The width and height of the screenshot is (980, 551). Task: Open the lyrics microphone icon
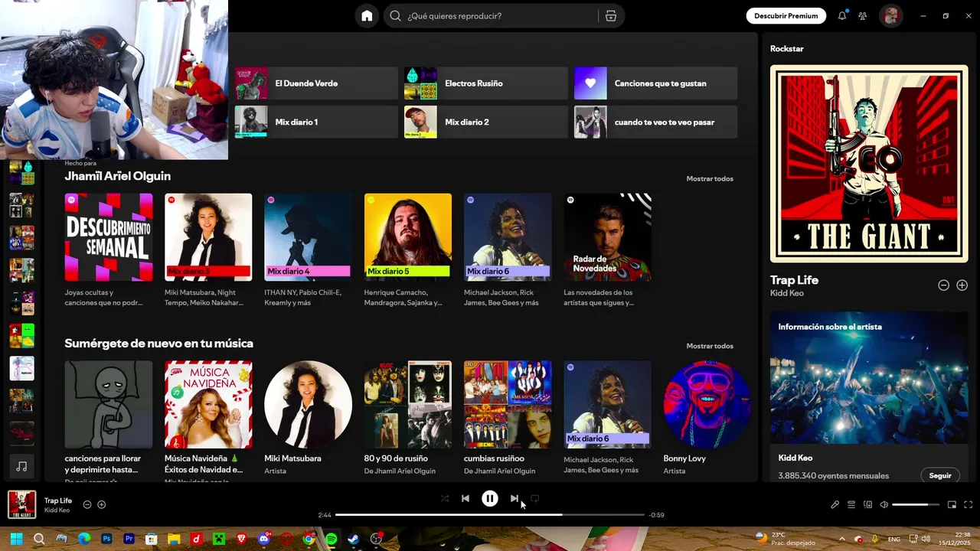click(x=835, y=504)
